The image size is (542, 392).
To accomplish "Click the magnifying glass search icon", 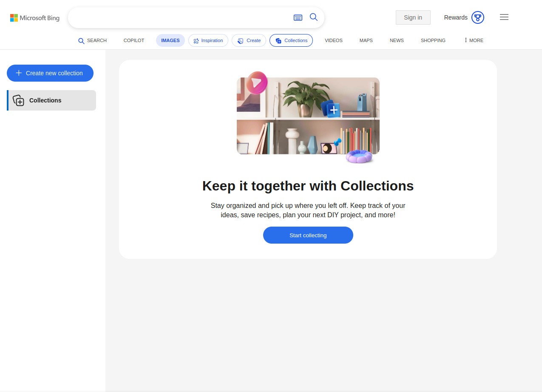I will tap(314, 17).
